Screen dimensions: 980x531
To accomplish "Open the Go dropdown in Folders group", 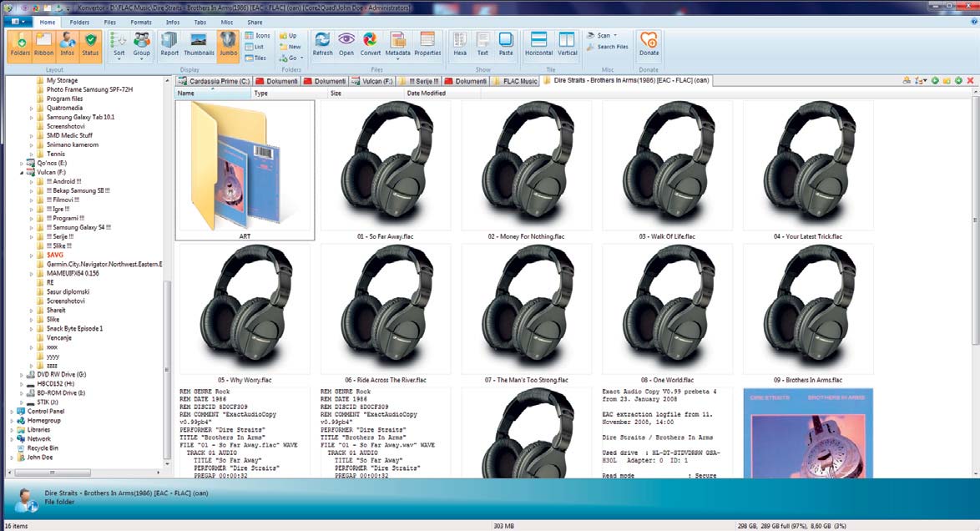I will coord(291,58).
